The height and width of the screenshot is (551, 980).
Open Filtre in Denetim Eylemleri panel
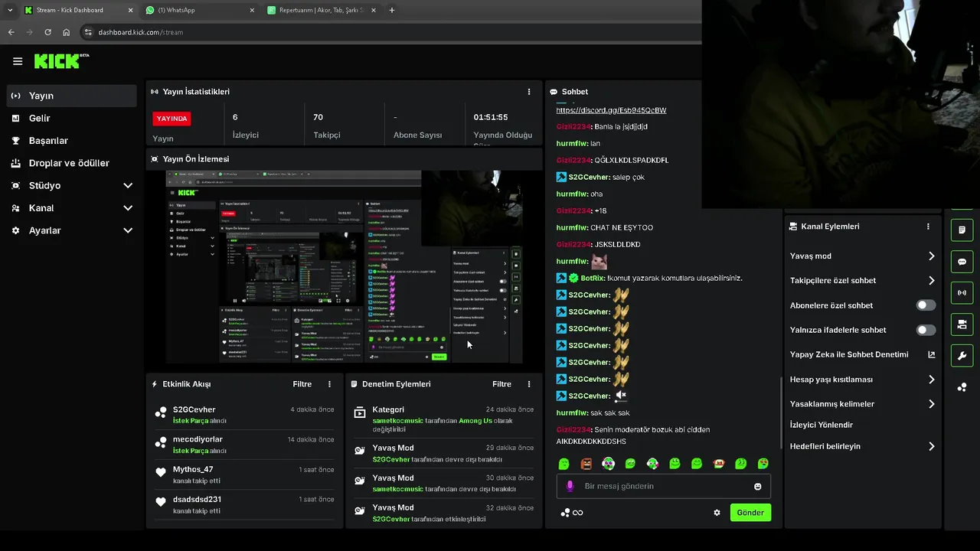pyautogui.click(x=501, y=384)
